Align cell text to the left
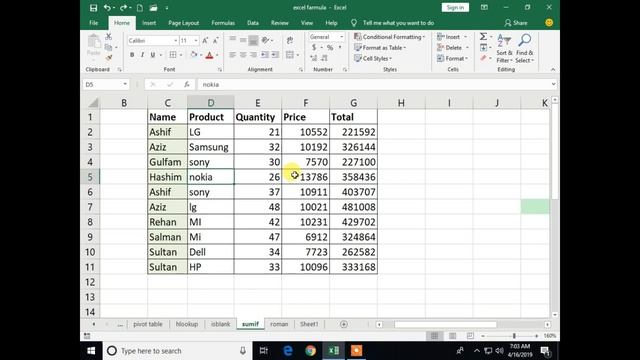 [x=232, y=55]
